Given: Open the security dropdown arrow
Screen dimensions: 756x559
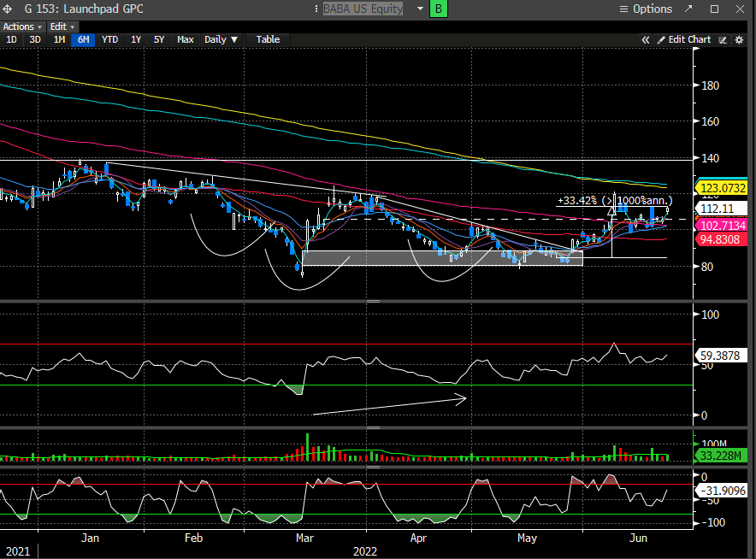Looking at the screenshot, I should pos(420,9).
